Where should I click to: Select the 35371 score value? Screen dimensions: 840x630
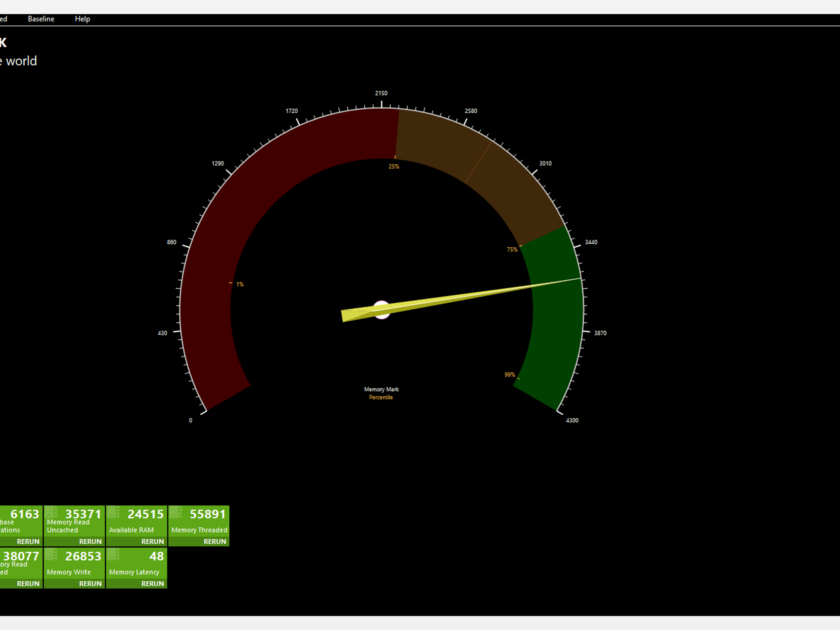83,514
